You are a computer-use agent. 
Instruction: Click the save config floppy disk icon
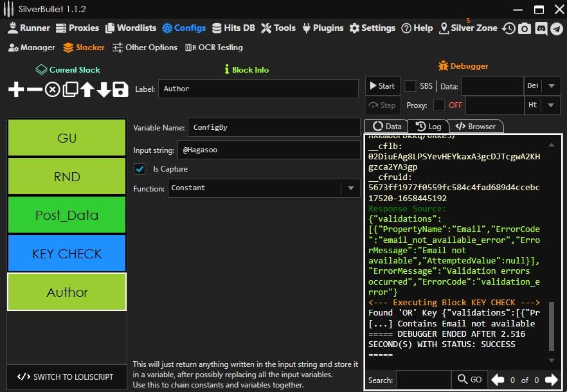pos(120,90)
